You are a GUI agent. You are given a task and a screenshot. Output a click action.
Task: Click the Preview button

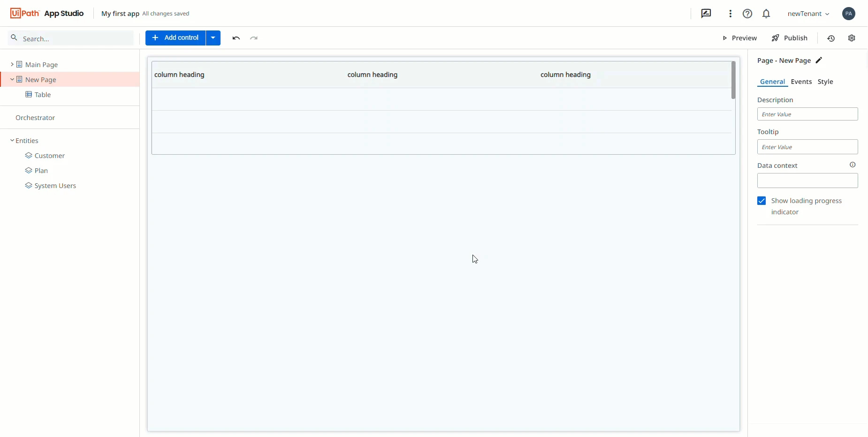pyautogui.click(x=739, y=38)
